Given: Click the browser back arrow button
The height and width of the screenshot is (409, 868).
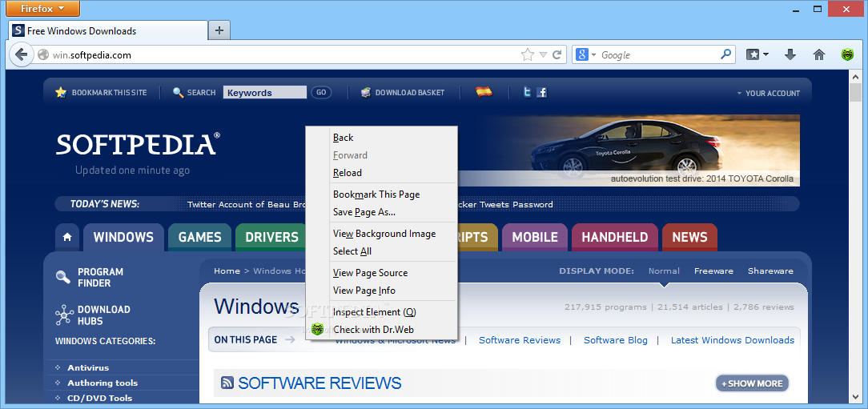Looking at the screenshot, I should click(x=21, y=54).
